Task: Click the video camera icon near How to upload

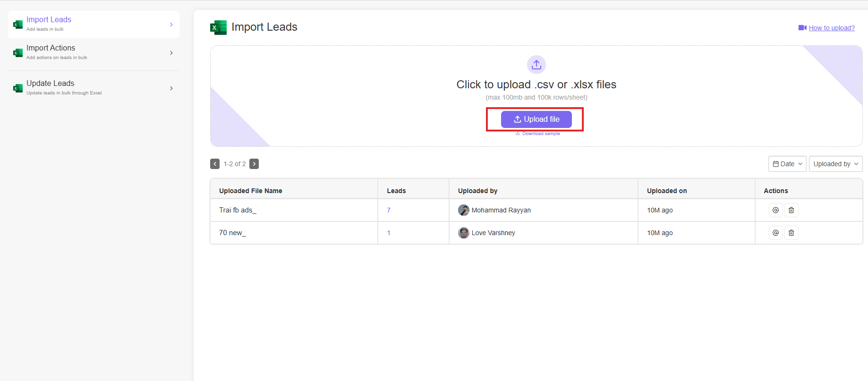Action: click(802, 28)
